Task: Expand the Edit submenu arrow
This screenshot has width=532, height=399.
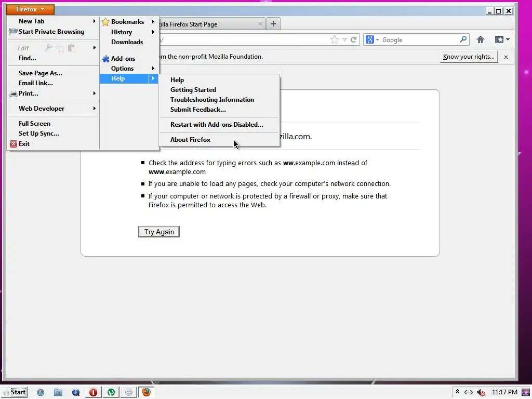Action: coord(95,48)
